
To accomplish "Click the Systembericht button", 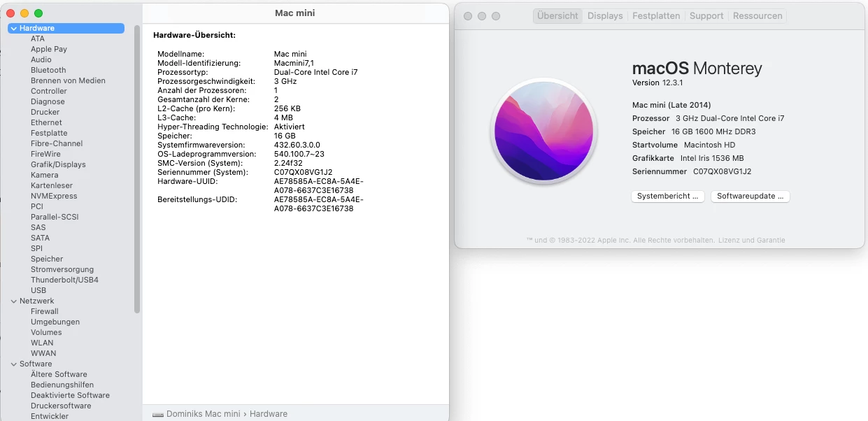I will pos(667,197).
